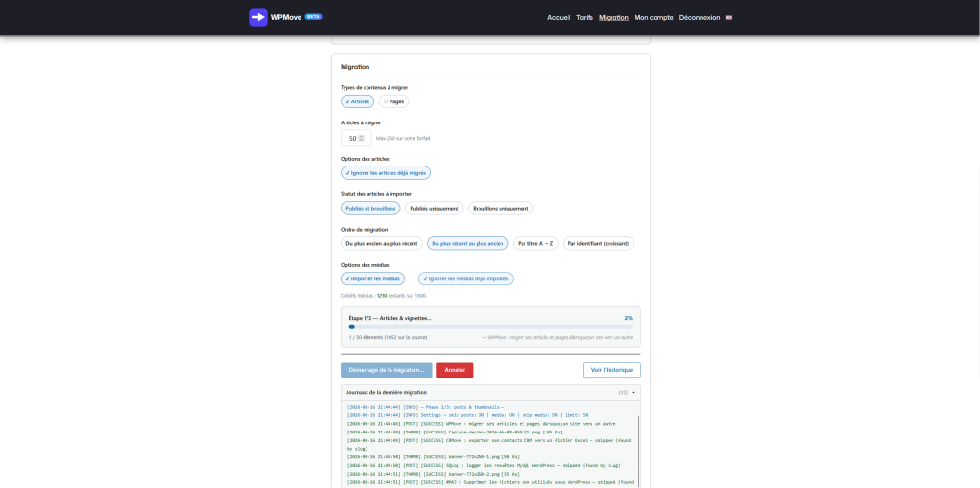Viewport: 980px width, 488px height.
Task: Toggle the Pages content type chip
Action: tap(393, 101)
